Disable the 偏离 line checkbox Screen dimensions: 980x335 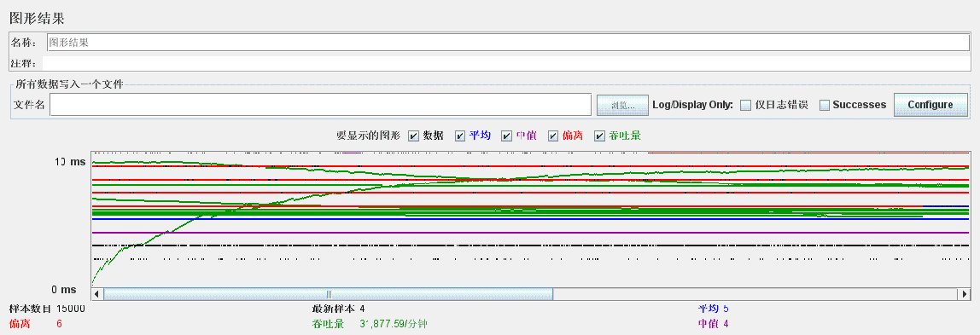(553, 136)
